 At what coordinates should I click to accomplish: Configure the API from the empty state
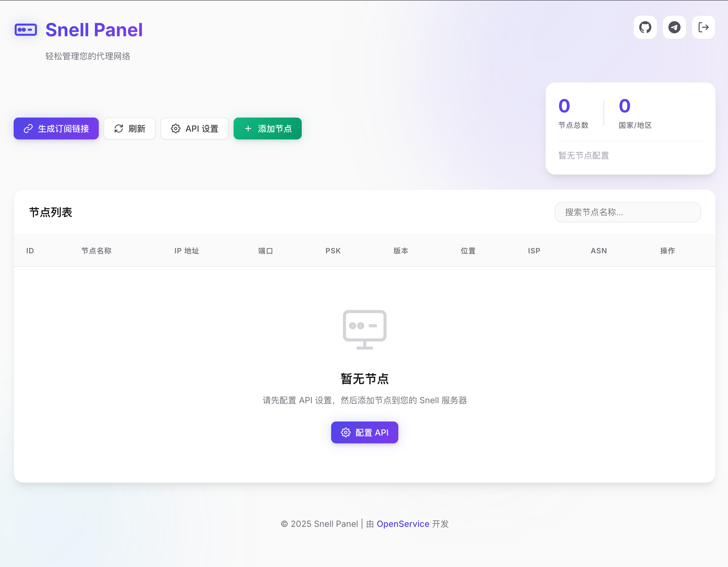coord(364,432)
